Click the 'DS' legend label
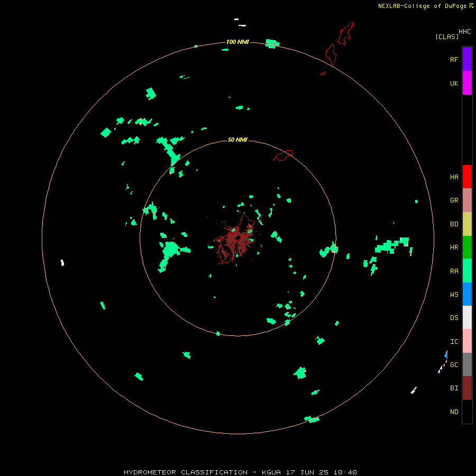Screen dimensions: 476x476 454,317
